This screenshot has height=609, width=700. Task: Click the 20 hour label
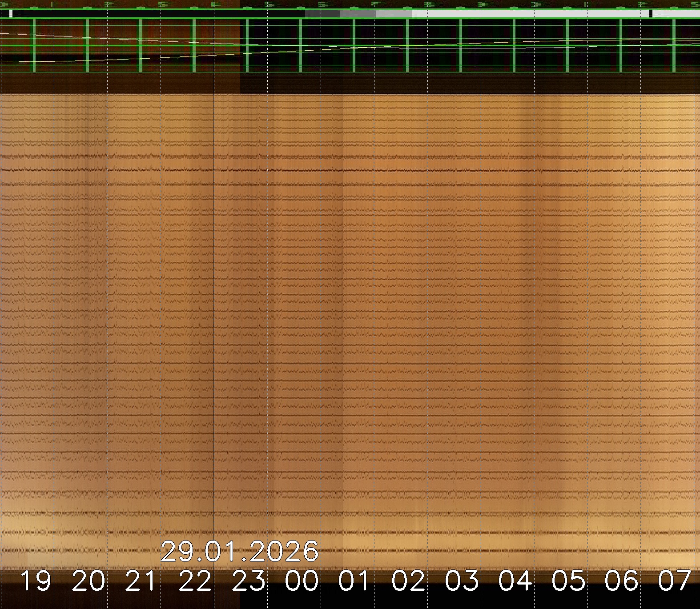pos(89,581)
